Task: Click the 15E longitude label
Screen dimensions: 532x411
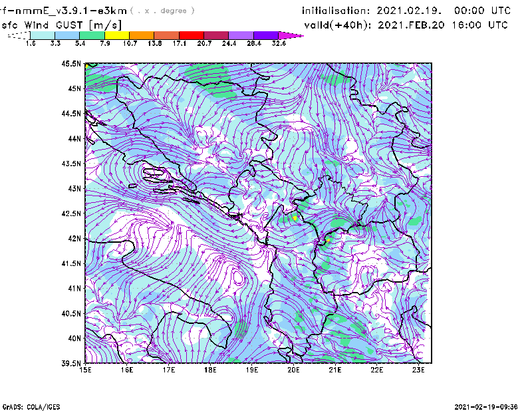Action: pyautogui.click(x=85, y=370)
